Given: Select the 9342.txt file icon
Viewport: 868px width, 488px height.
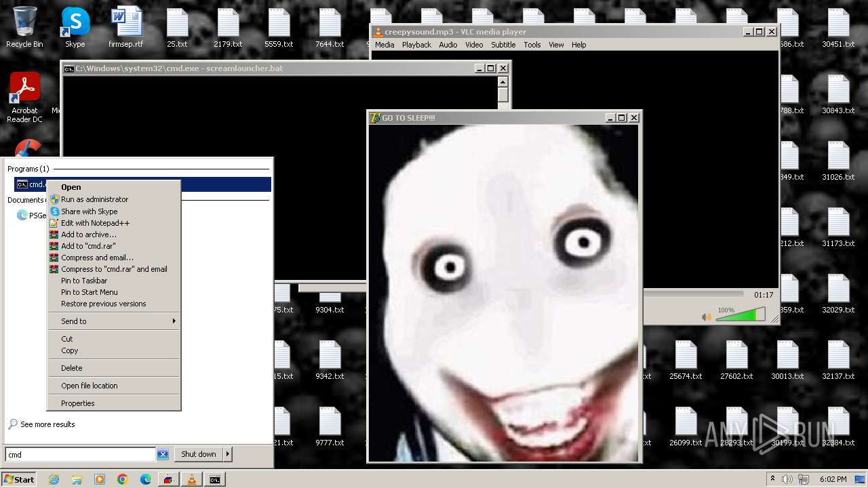Looking at the screenshot, I should pos(330,360).
